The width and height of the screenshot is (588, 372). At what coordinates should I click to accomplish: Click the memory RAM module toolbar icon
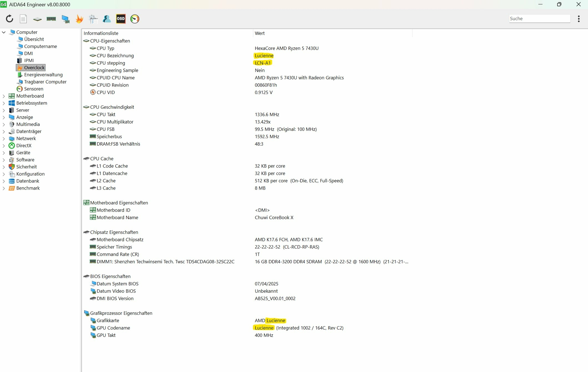pos(51,19)
